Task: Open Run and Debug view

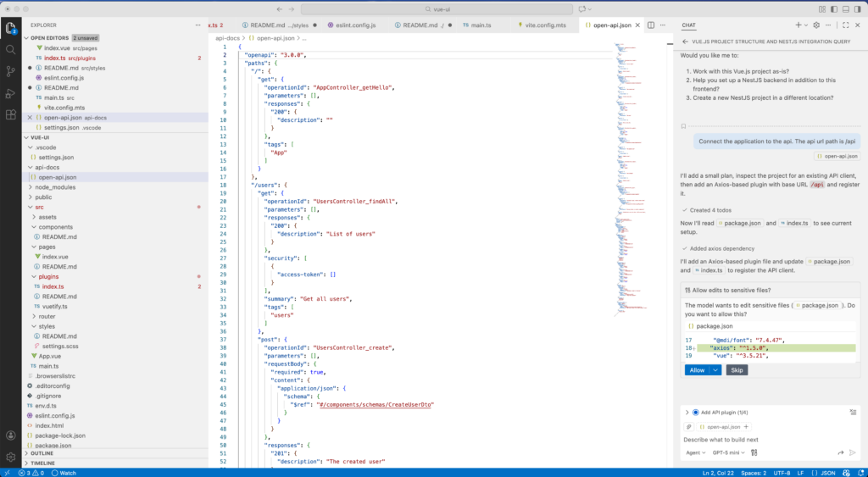Action: coord(10,93)
